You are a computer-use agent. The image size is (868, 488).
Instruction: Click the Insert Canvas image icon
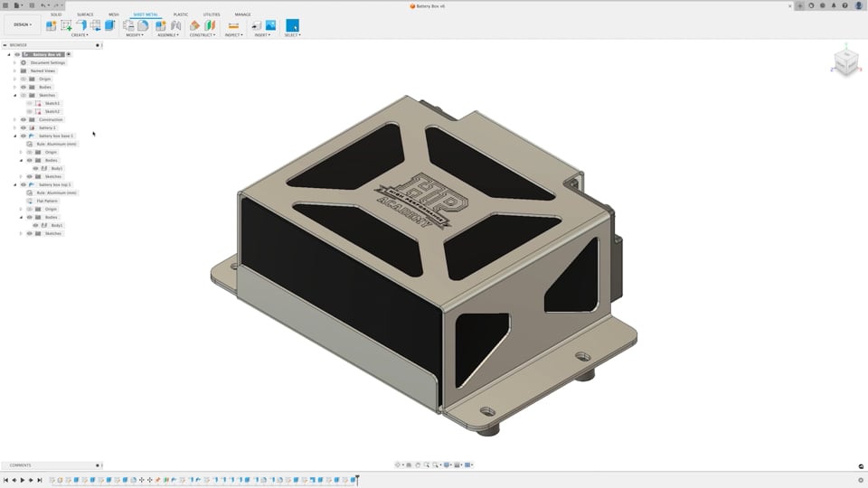270,25
